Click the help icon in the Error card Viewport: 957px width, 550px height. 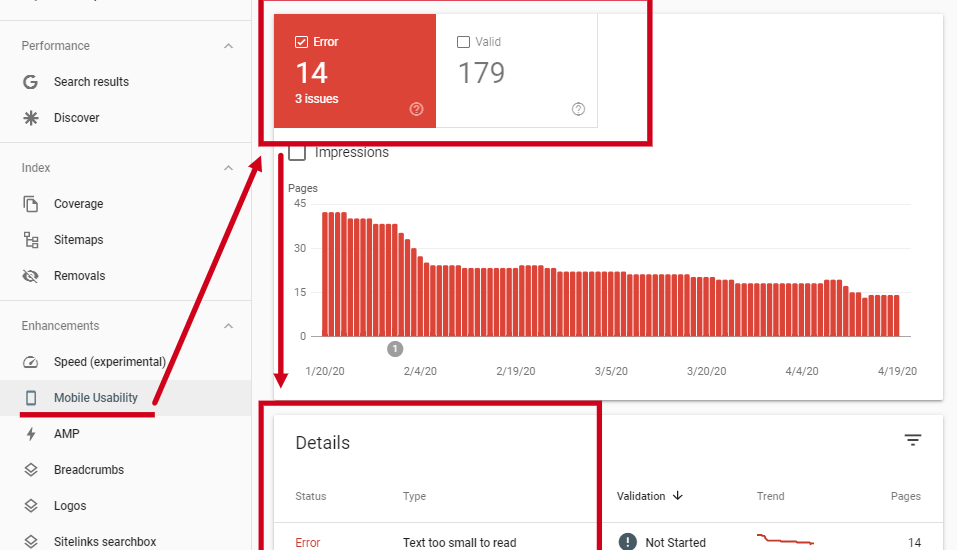(x=416, y=109)
